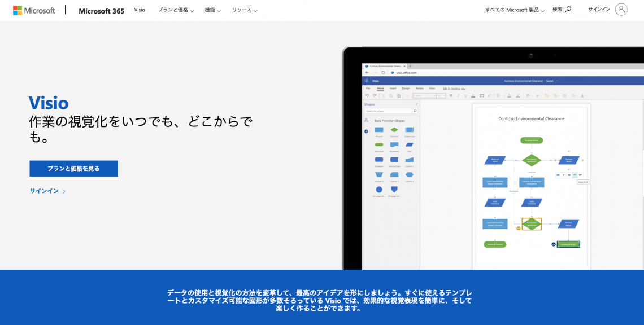The image size is (644, 325).
Task: Select the External Data shape
Action: click(394, 160)
